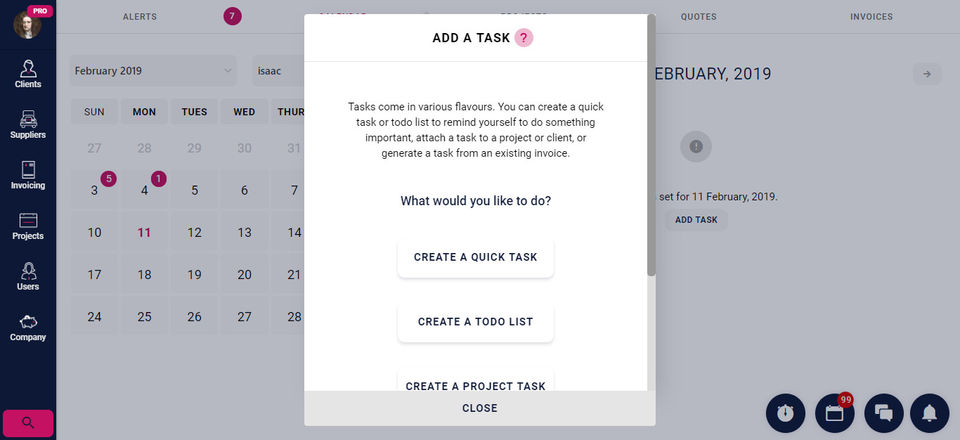The width and height of the screenshot is (960, 440).
Task: Open calendar button with 99 badge
Action: click(834, 413)
